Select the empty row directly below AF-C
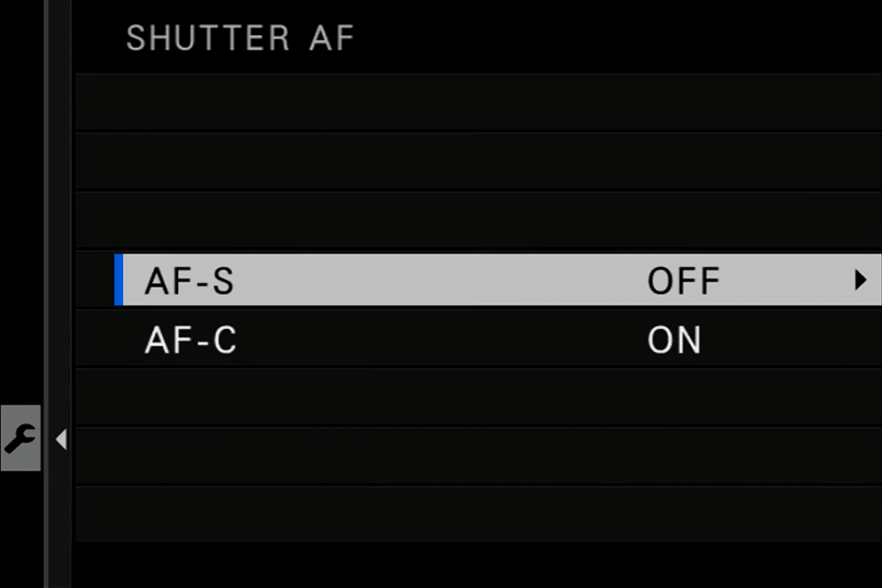The image size is (882, 588). pyautogui.click(x=478, y=397)
